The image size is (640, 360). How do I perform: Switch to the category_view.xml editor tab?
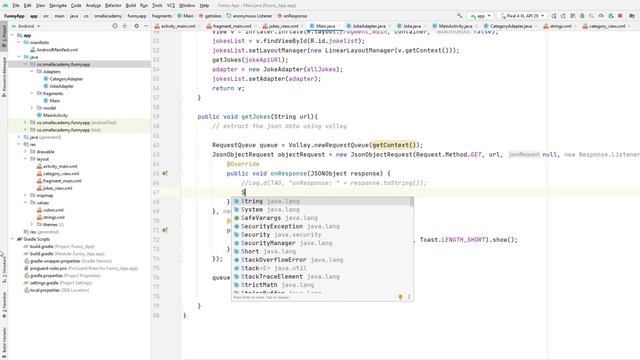607,26
